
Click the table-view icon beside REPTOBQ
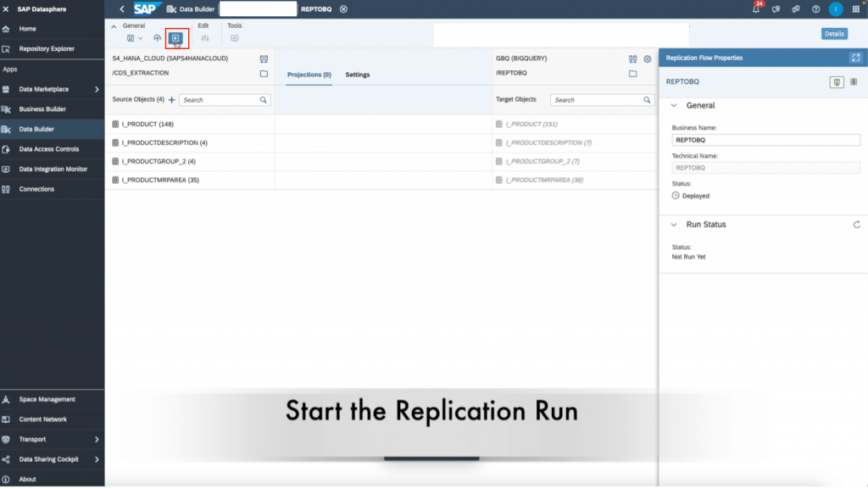pyautogui.click(x=854, y=82)
